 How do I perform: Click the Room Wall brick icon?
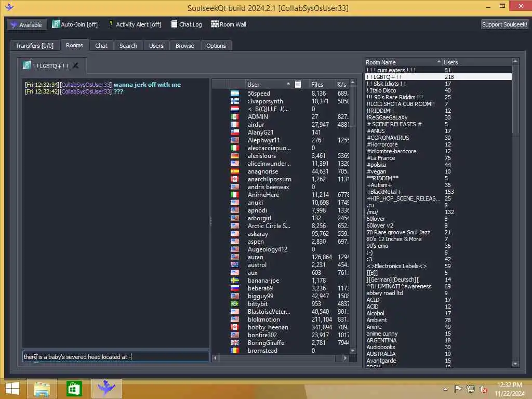point(215,24)
